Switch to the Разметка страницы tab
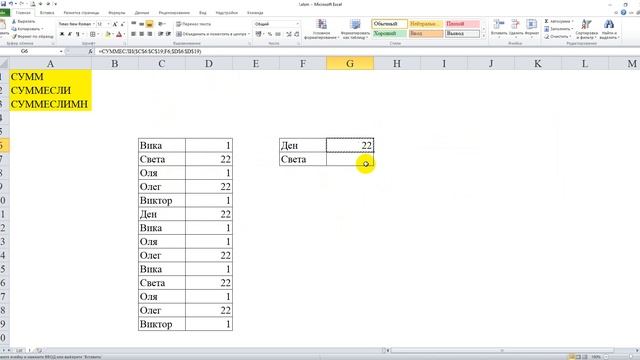 coord(81,13)
